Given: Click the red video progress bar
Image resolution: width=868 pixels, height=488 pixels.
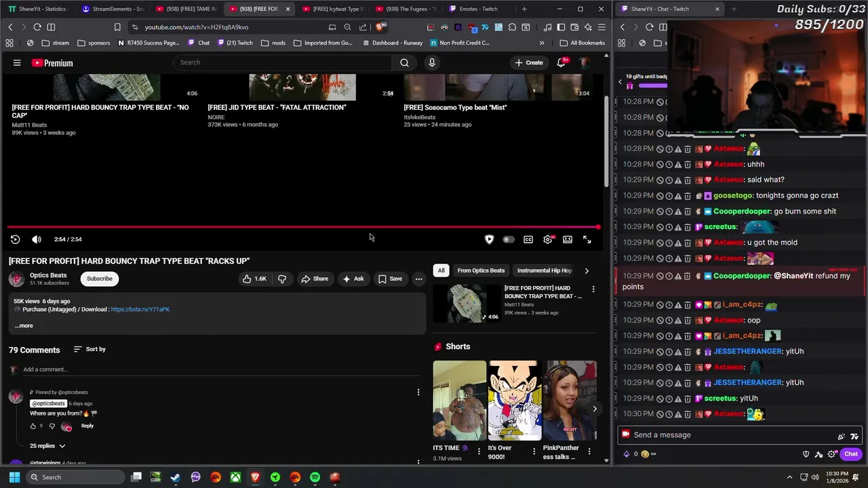Looking at the screenshot, I should click(x=303, y=227).
